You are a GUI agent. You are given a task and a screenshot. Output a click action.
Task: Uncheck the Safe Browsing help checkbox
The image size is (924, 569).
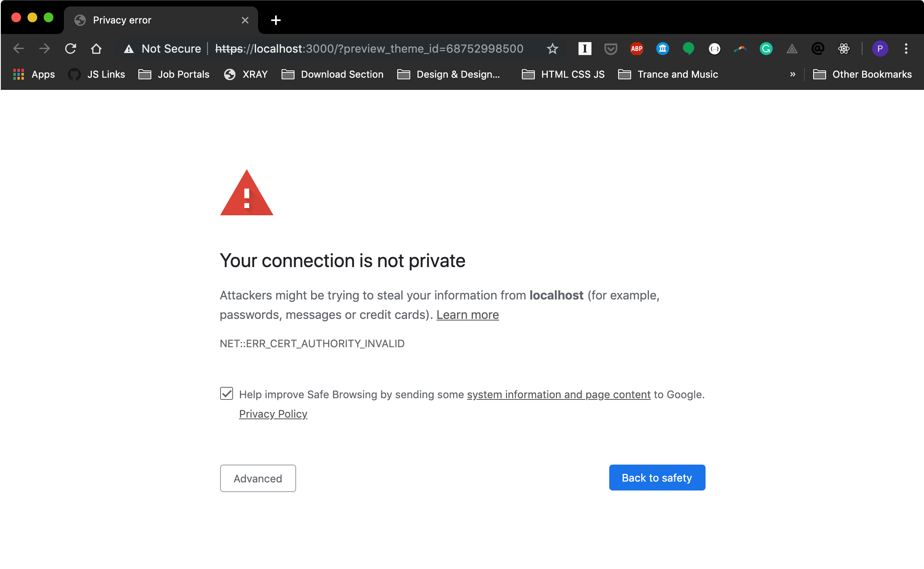click(x=227, y=393)
